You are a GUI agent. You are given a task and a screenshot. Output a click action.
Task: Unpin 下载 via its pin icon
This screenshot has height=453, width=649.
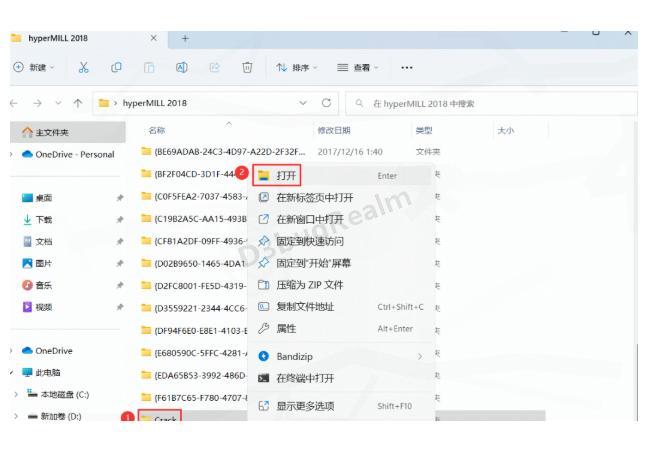(120, 219)
